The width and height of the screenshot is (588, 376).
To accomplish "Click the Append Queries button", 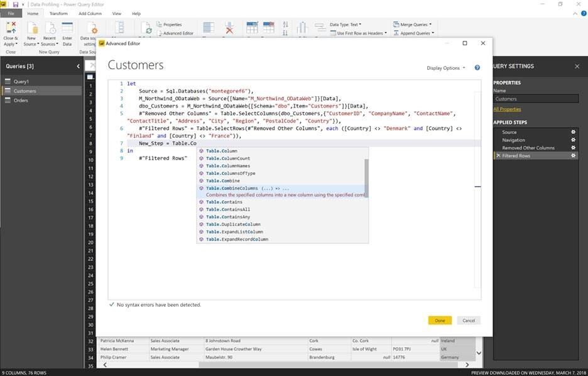I will (413, 33).
